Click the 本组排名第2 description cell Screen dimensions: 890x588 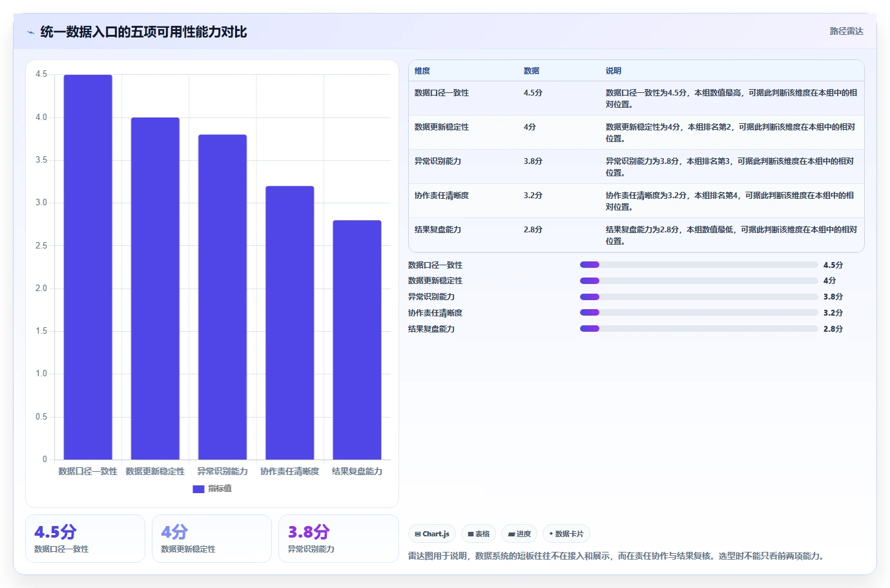(x=732, y=133)
